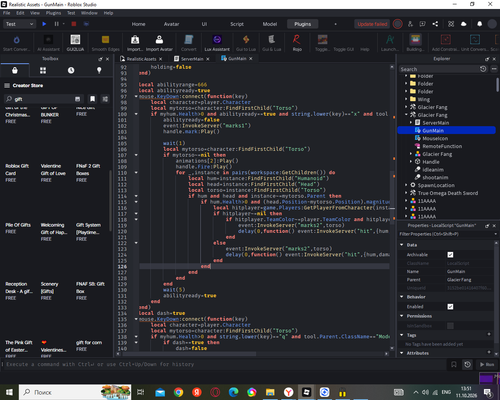This screenshot has height=400, width=500.
Task: Click the Explorer search field
Action: [x=439, y=69]
